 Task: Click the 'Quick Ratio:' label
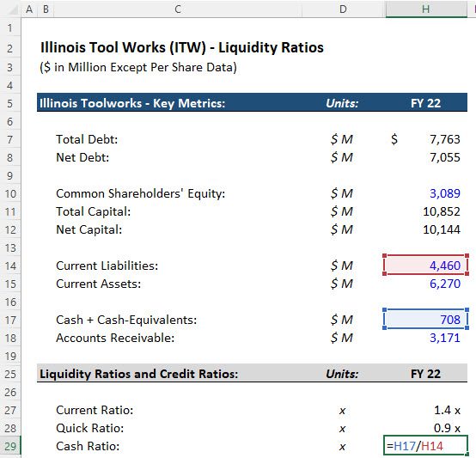pos(90,428)
